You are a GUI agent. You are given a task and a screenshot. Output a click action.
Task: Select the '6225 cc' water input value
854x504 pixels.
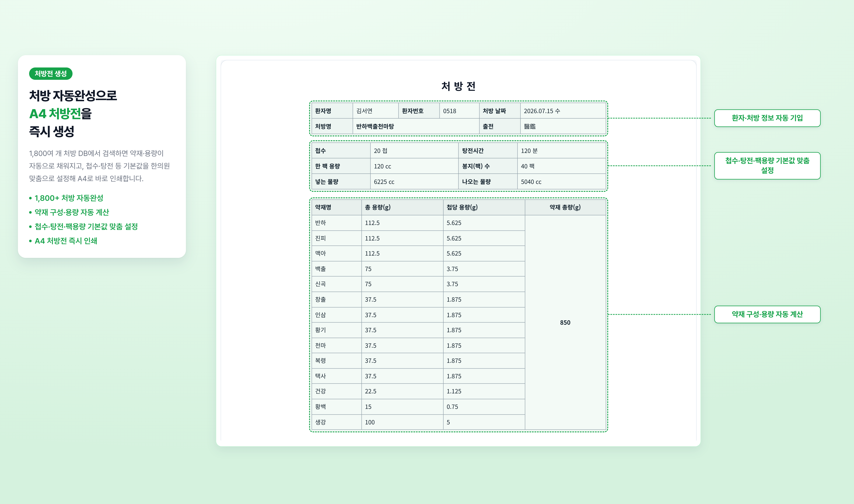click(x=384, y=182)
